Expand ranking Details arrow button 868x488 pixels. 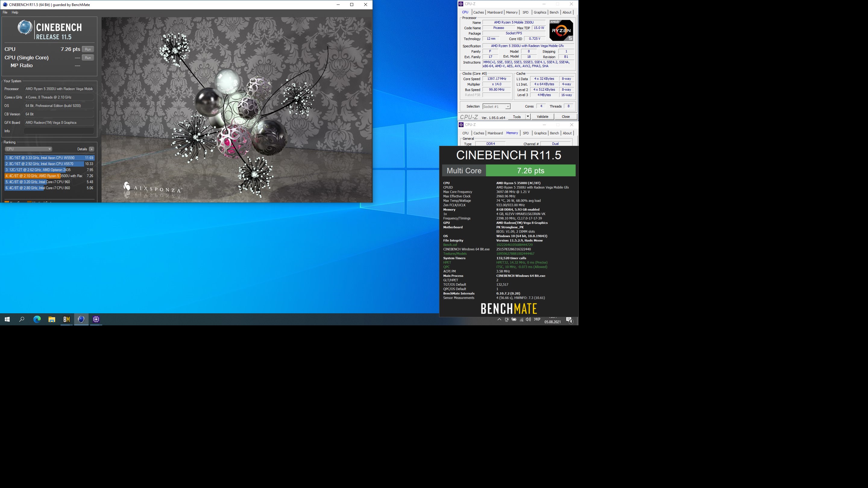point(92,149)
